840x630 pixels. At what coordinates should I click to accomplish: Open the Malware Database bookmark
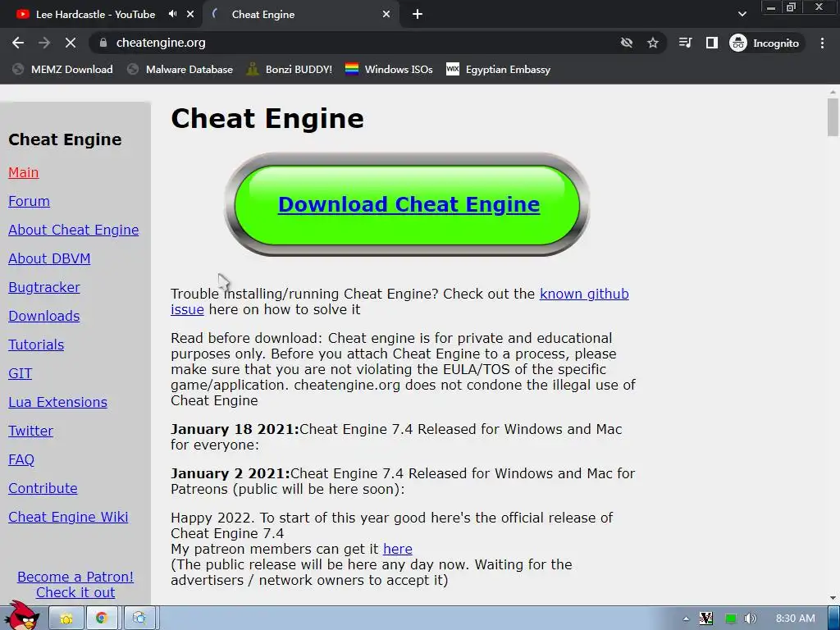click(x=180, y=70)
